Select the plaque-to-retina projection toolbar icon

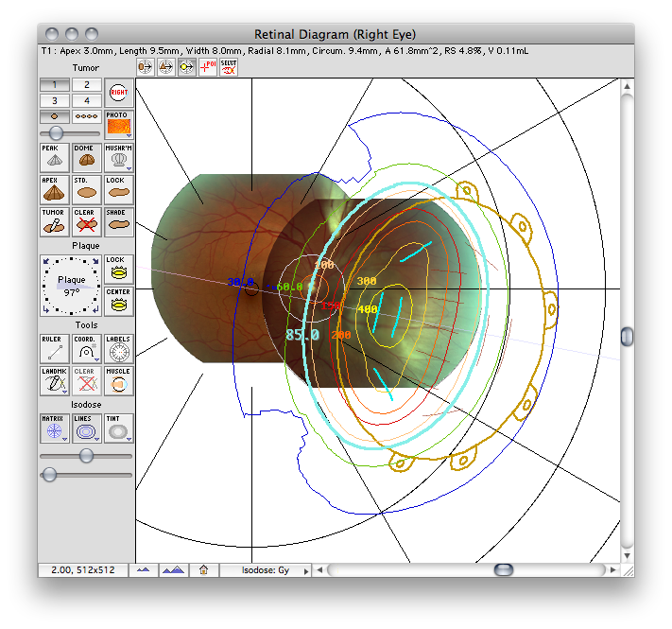tap(146, 67)
